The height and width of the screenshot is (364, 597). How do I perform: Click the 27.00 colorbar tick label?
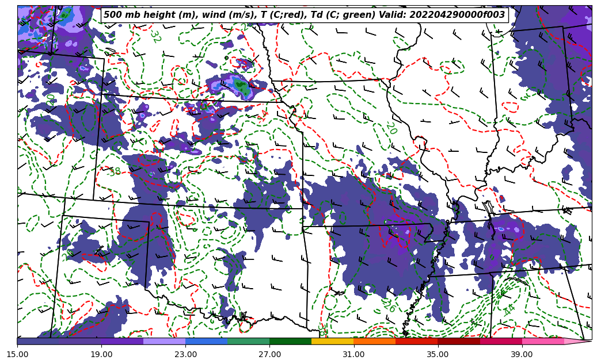coord(269,354)
